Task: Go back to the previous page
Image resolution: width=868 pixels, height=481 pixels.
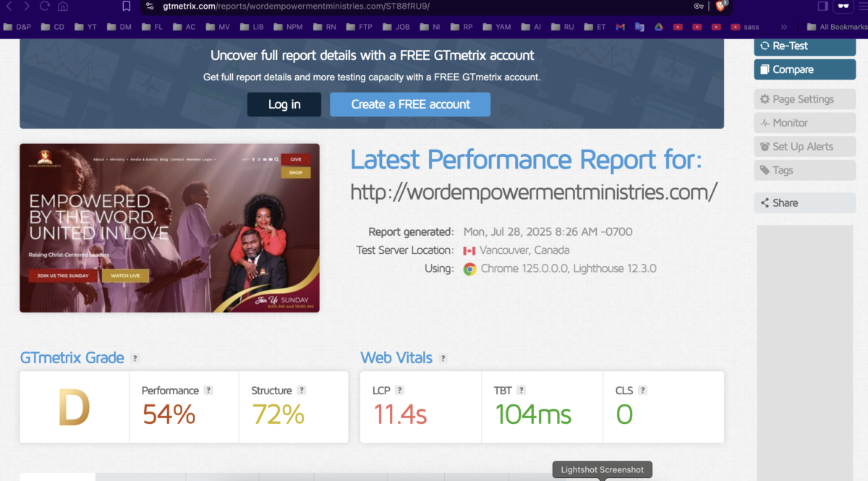Action: [x=9, y=6]
